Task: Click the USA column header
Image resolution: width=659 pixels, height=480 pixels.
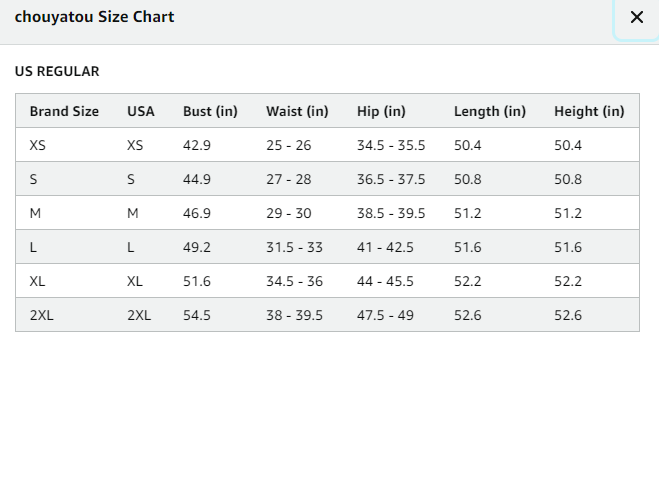Action: point(141,111)
